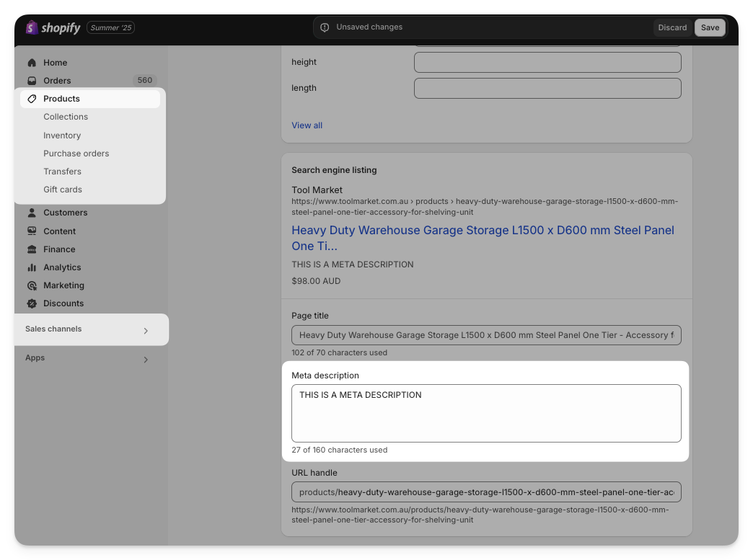Image resolution: width=753 pixels, height=560 pixels.
Task: Save the unsaved changes
Action: [x=710, y=27]
